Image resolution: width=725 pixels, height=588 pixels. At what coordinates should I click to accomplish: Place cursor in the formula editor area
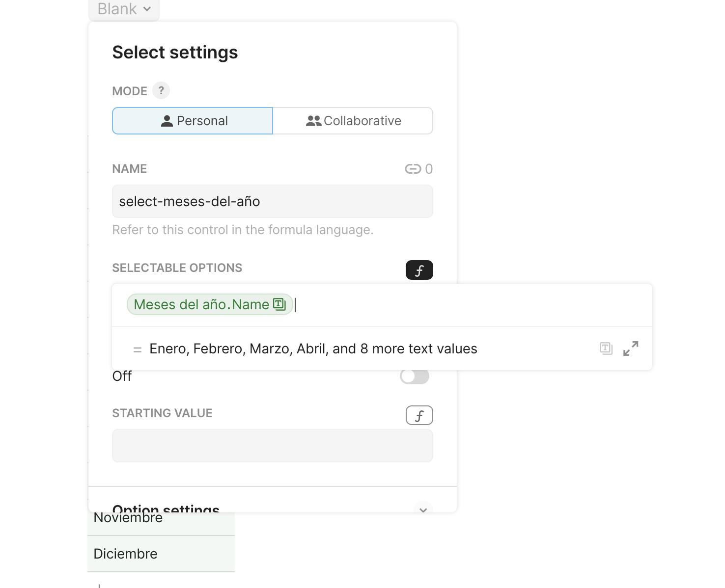click(x=467, y=304)
